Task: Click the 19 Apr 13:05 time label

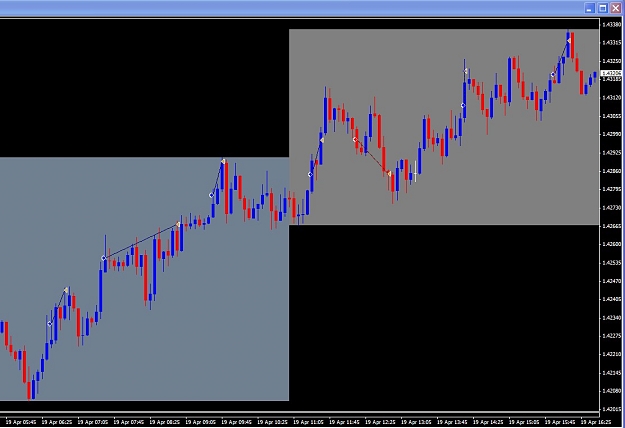Action: 416,422
